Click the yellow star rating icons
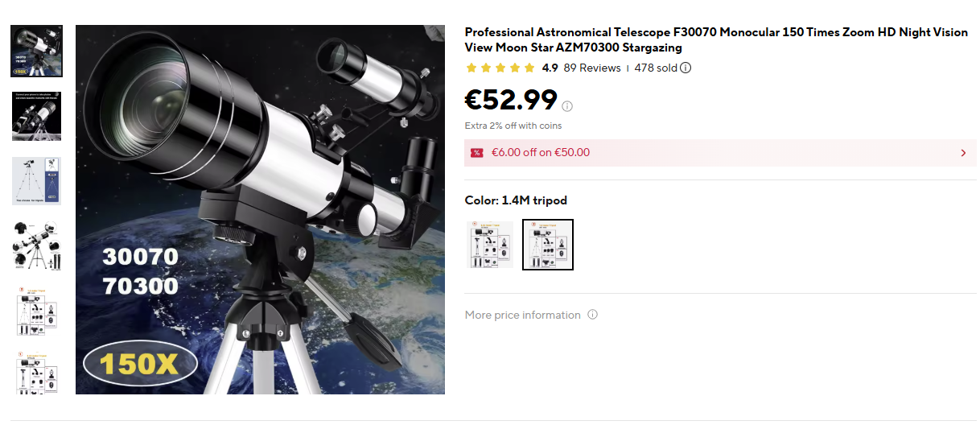Image resolution: width=980 pixels, height=429 pixels. coord(500,68)
